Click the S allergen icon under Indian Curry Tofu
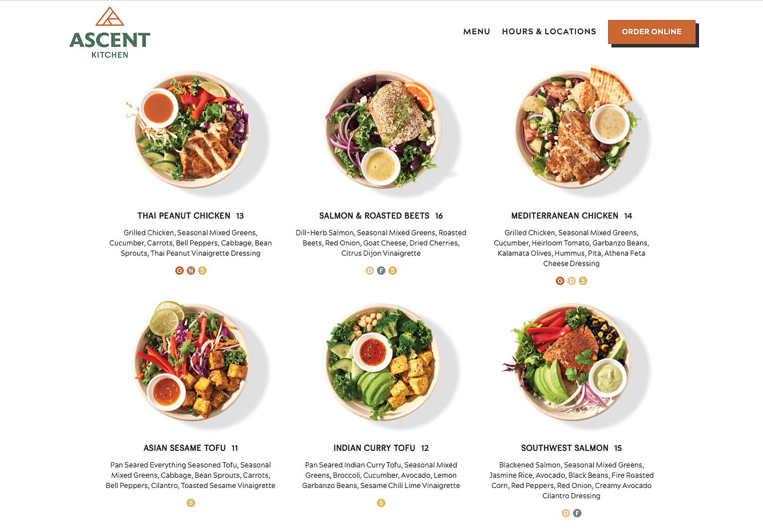Viewport: 763px width, 532px height. pos(381,503)
